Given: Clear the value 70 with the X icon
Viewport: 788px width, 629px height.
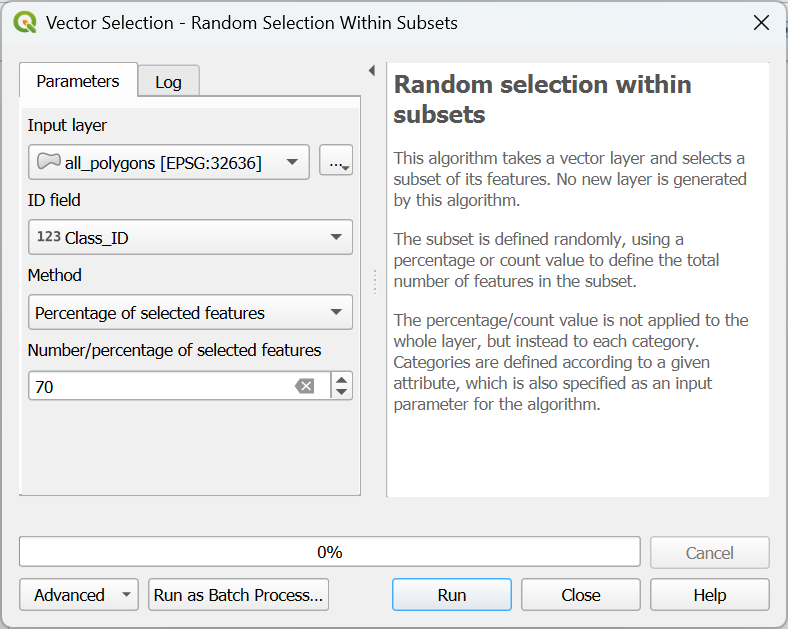Looking at the screenshot, I should pos(305,386).
